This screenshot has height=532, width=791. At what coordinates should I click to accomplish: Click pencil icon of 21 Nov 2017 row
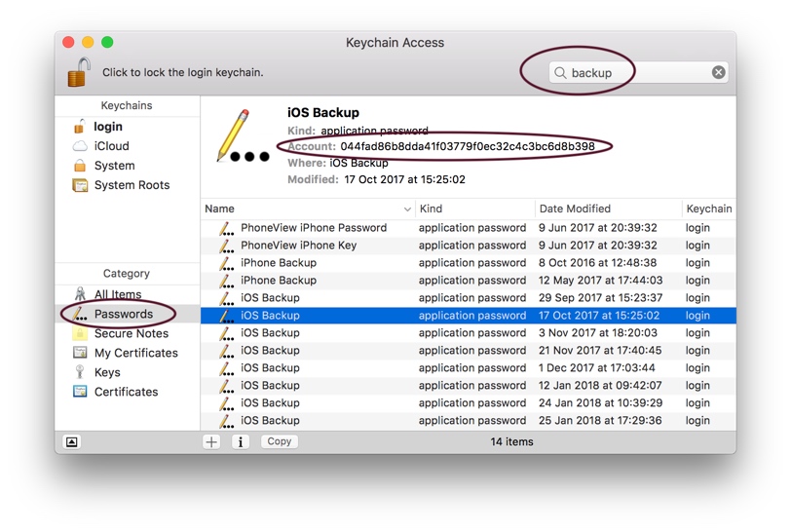(x=226, y=351)
